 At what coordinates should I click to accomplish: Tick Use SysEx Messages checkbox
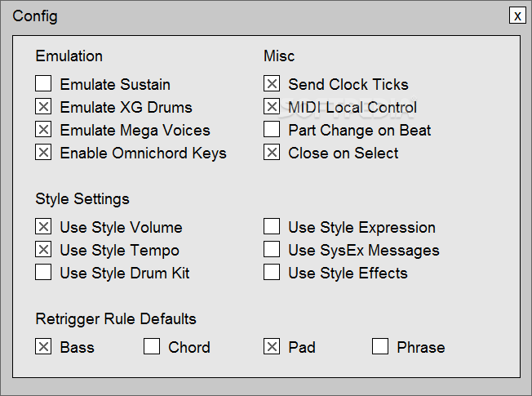pos(272,249)
